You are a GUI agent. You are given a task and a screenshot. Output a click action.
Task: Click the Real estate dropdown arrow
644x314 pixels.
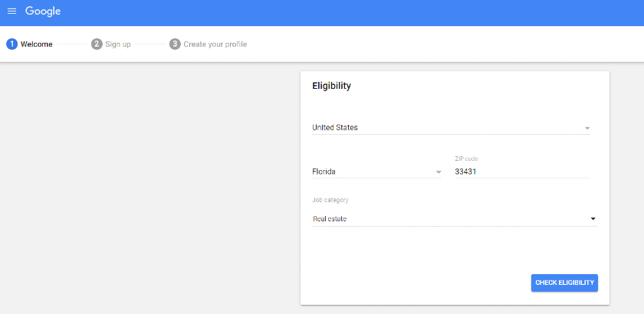click(x=593, y=219)
